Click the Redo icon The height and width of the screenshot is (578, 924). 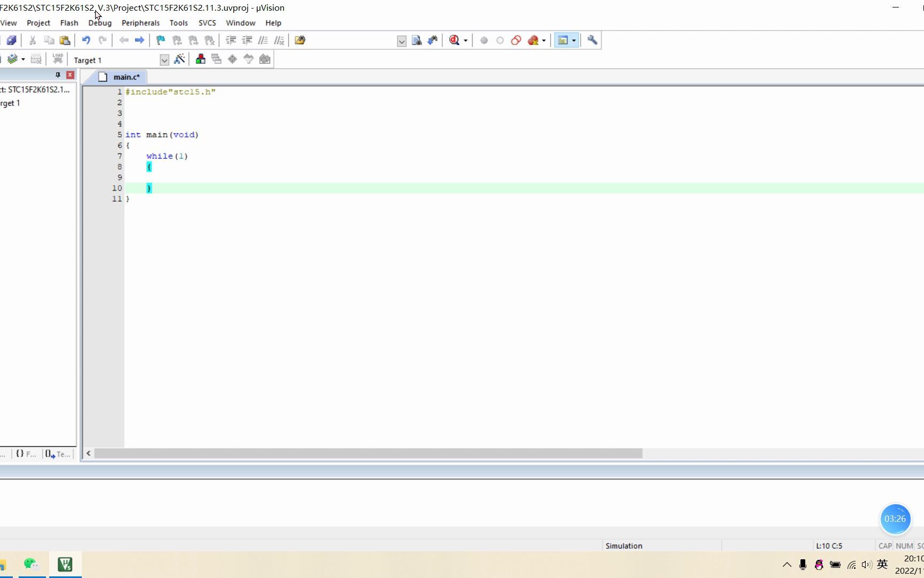coord(102,40)
